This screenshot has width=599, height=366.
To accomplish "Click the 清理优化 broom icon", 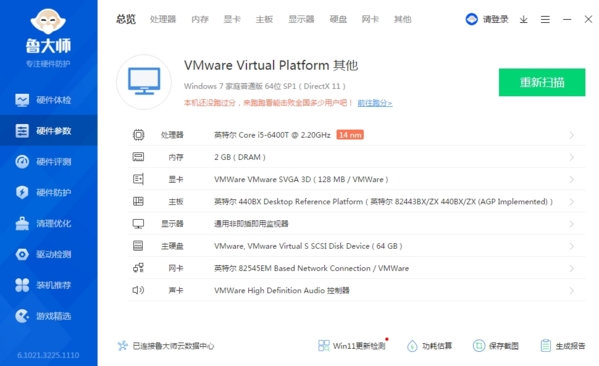I will 22,223.
